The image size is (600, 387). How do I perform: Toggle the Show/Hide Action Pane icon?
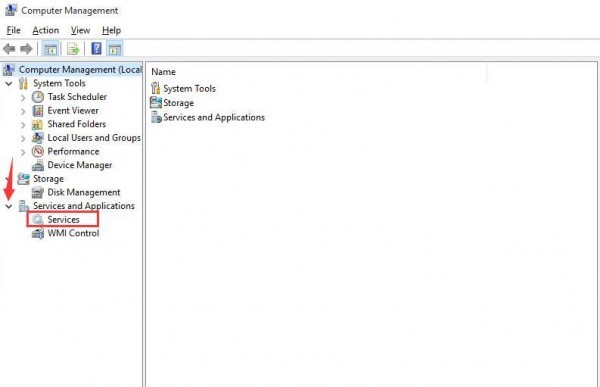click(x=115, y=49)
